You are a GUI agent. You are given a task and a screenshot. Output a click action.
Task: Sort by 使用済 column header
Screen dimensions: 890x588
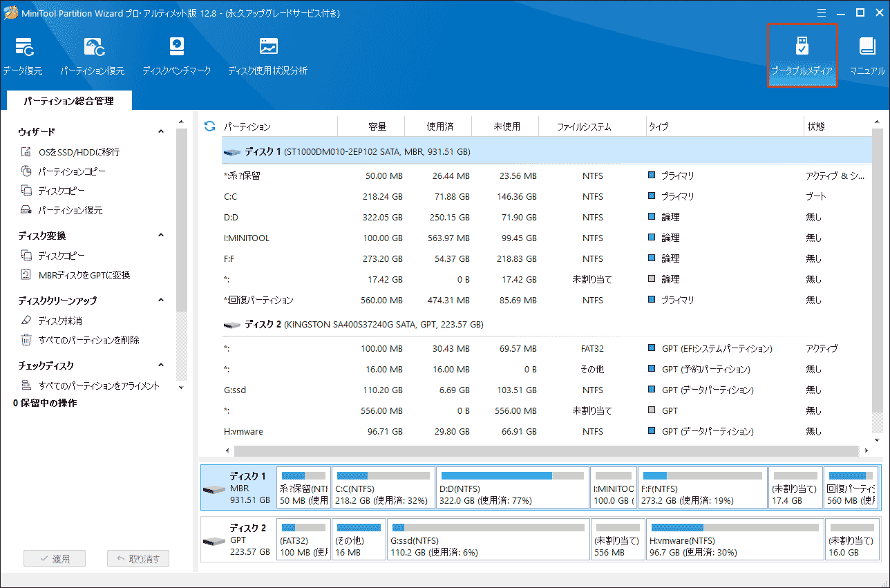point(438,126)
